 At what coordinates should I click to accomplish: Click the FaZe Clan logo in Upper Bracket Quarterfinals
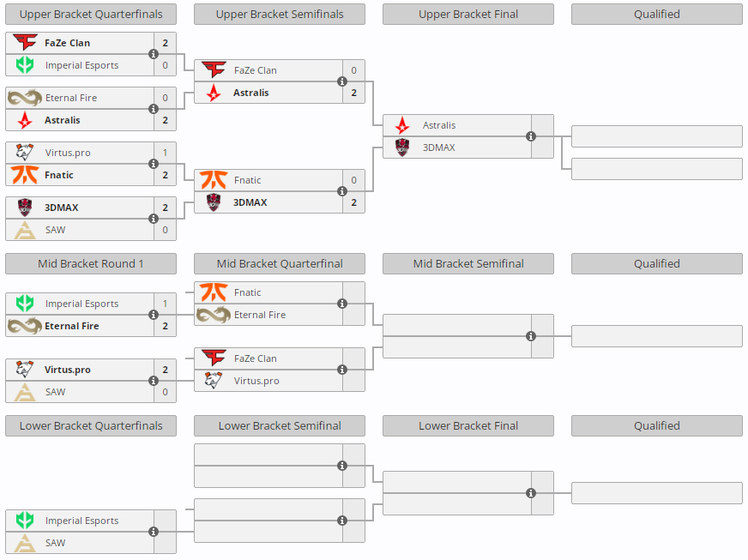25,43
